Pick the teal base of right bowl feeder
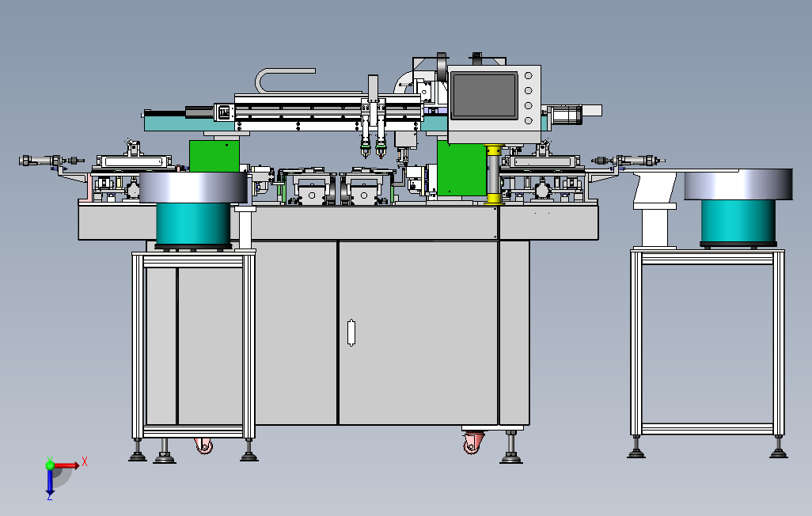The image size is (812, 516). (x=738, y=222)
